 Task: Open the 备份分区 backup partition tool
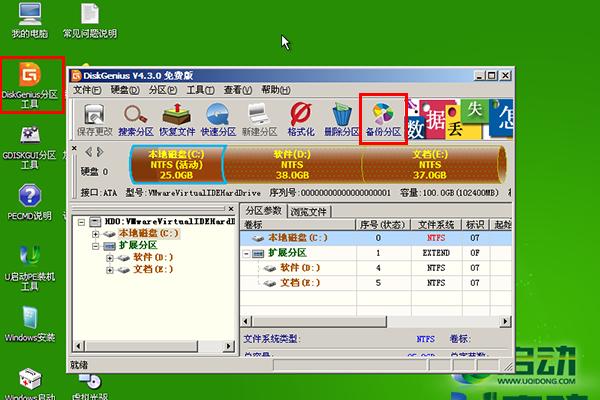pos(383,120)
